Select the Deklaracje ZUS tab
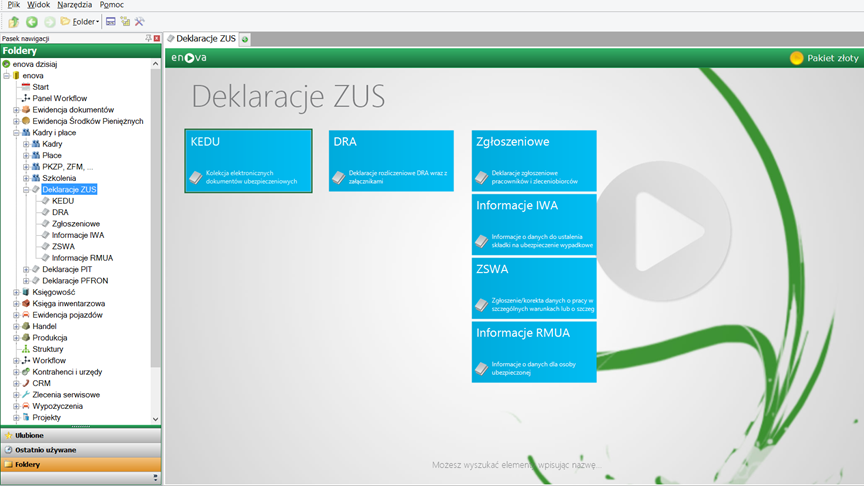Screen dimensions: 864x486 (202, 39)
